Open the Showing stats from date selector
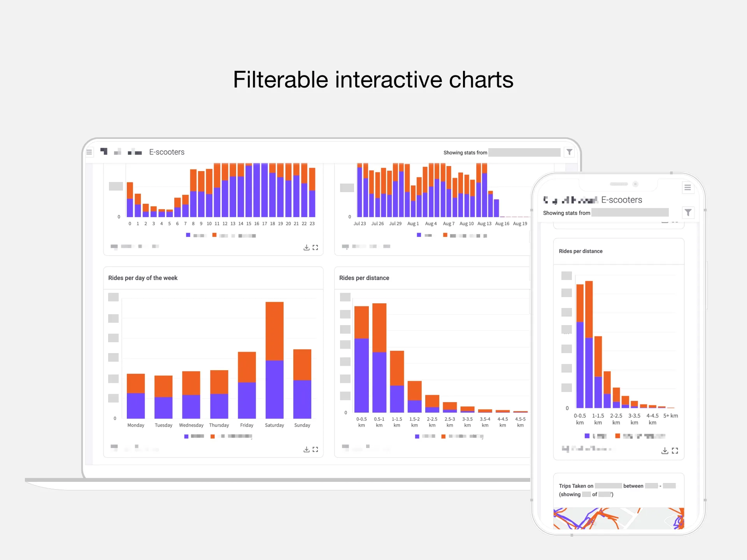Screen dimensions: 747x560 [x=525, y=152]
